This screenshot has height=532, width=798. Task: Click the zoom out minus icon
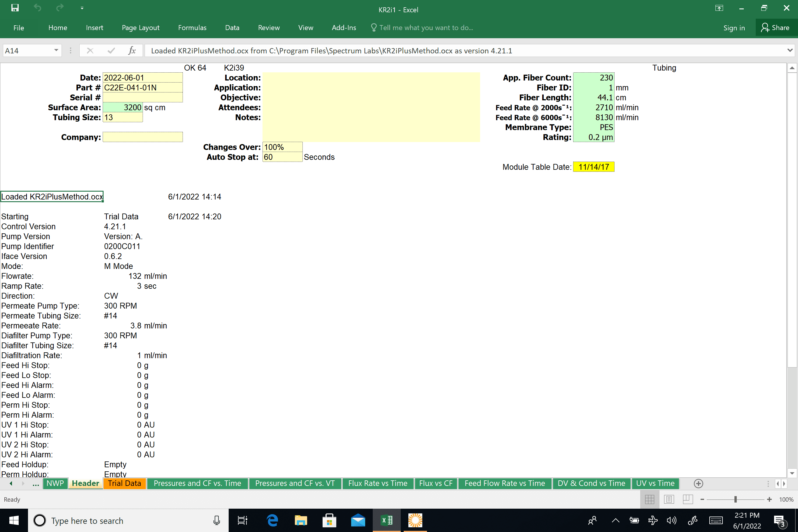click(x=702, y=499)
